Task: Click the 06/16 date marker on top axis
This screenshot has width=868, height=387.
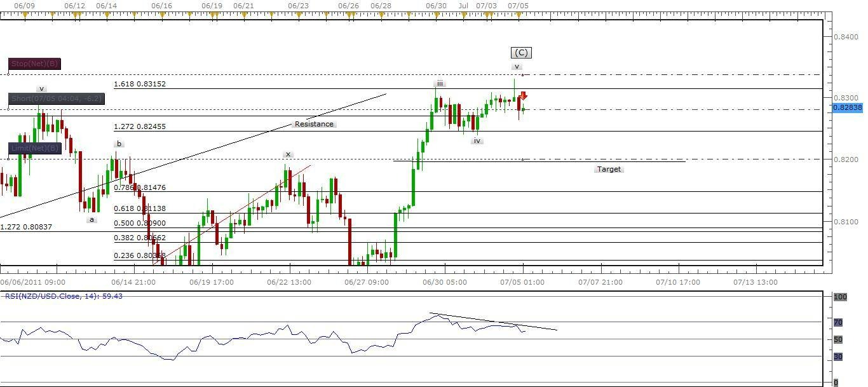Action: tap(162, 5)
